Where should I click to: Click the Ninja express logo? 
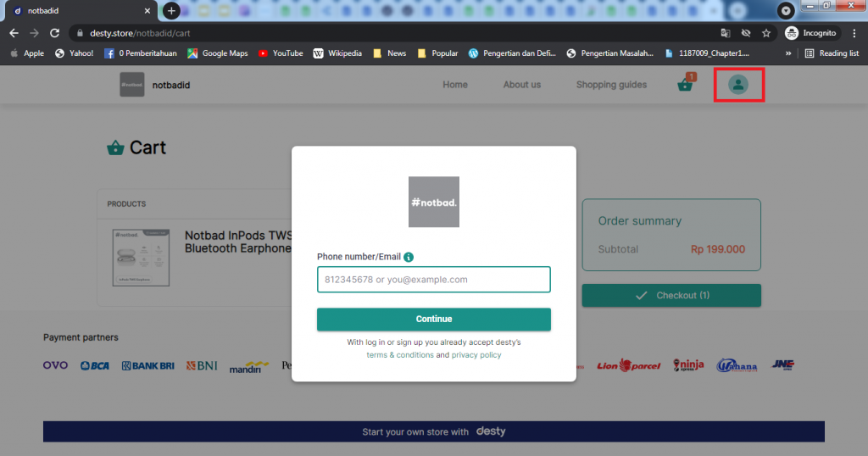click(x=688, y=364)
